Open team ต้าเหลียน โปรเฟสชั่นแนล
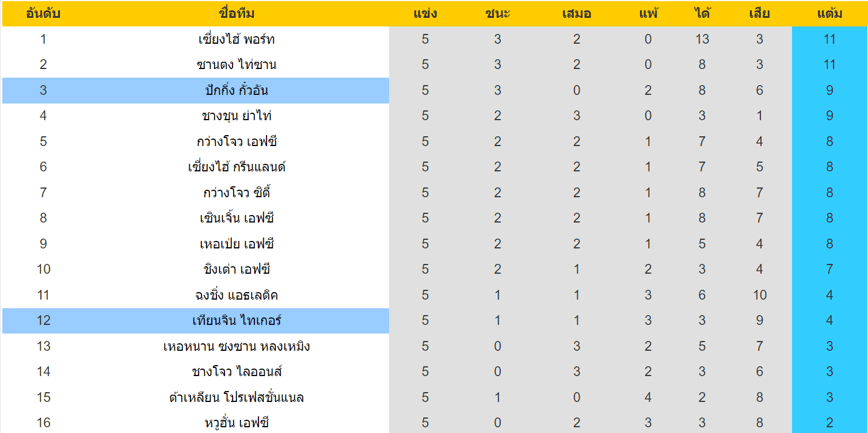Image resolution: width=868 pixels, height=433 pixels. point(237,397)
